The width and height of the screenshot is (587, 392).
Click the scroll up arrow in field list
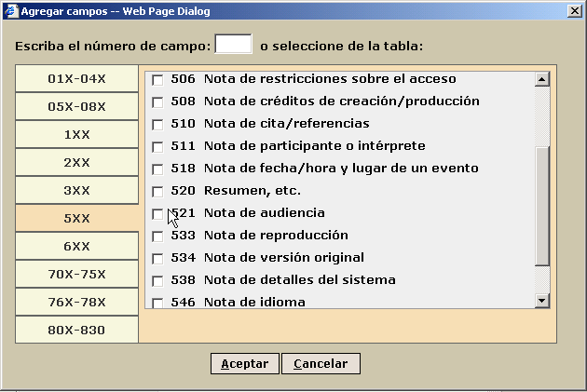coord(541,80)
